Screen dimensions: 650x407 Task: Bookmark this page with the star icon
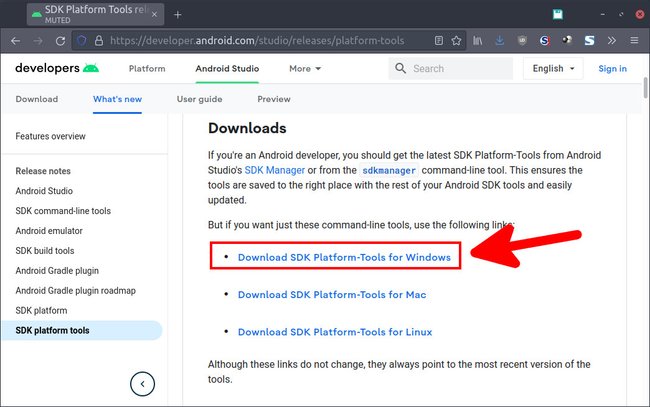[x=456, y=40]
